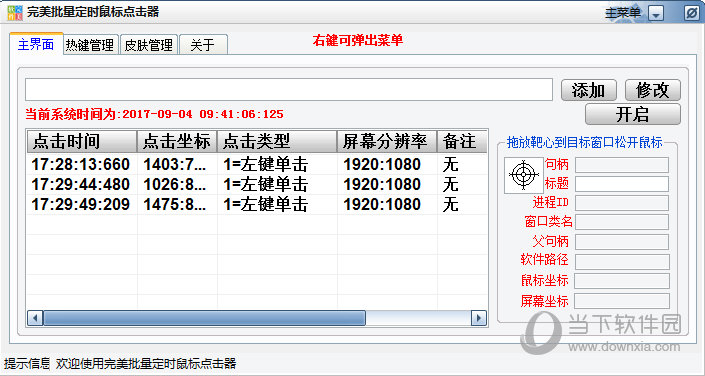The image size is (705, 376).
Task: Click the 点击时间 column header
Action: click(81, 142)
